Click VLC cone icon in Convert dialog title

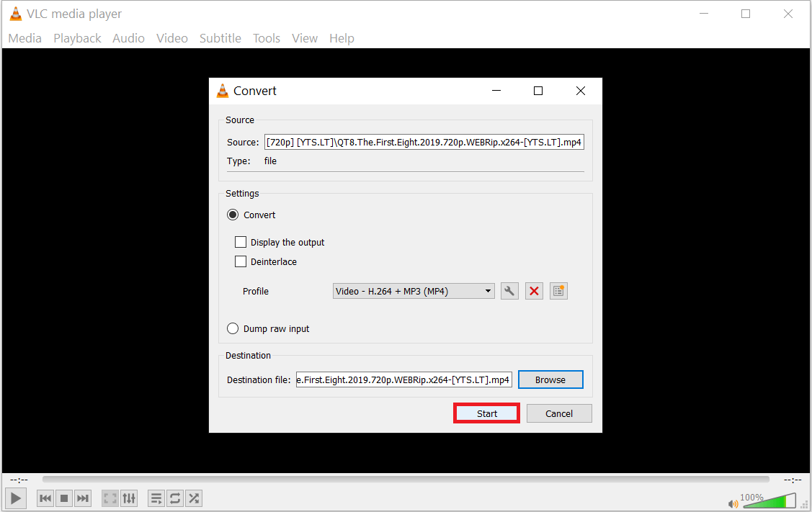(222, 91)
